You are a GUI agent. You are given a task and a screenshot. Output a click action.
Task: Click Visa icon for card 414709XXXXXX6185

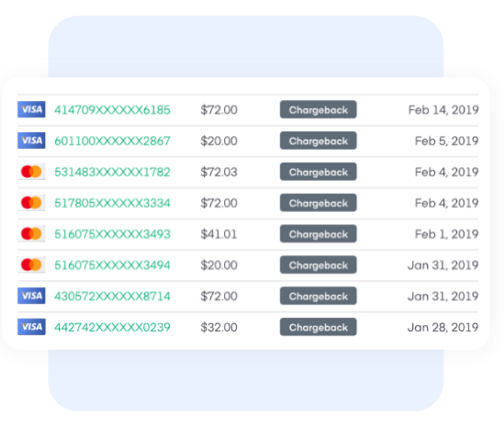(31, 109)
